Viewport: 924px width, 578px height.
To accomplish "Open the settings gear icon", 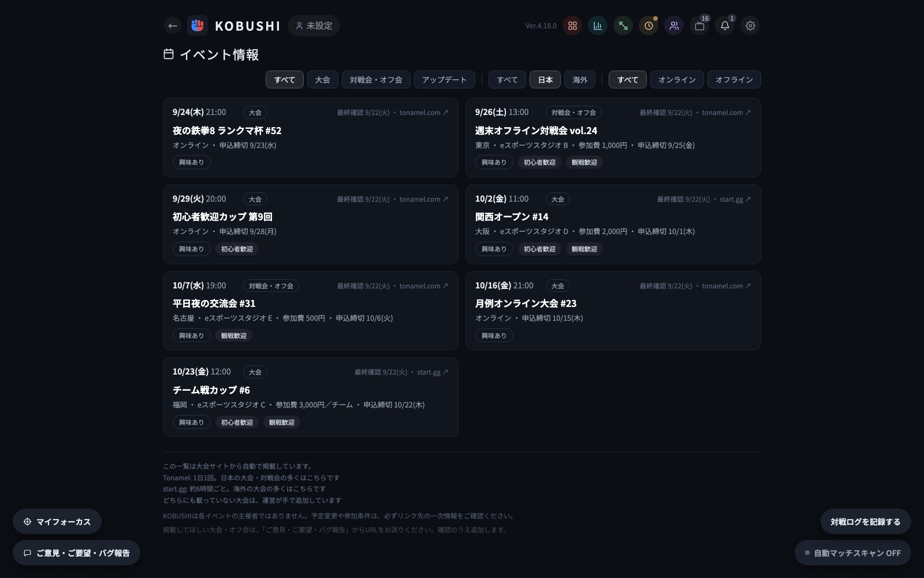I will [x=750, y=25].
